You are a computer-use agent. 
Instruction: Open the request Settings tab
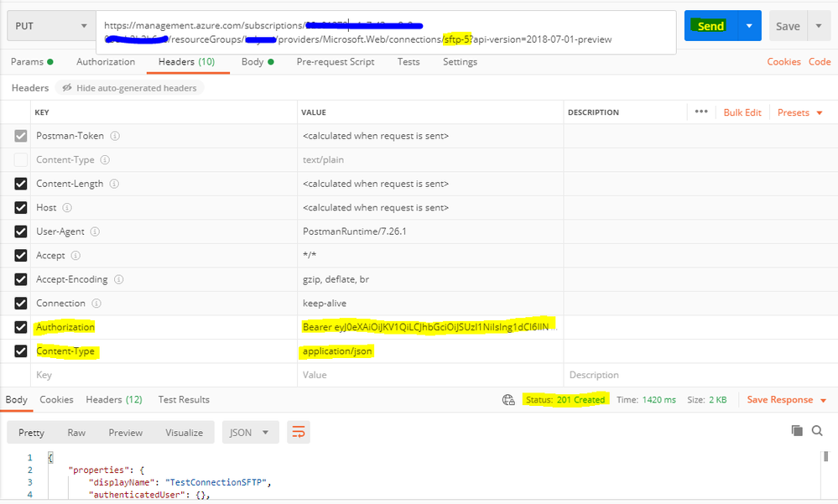[x=461, y=61]
